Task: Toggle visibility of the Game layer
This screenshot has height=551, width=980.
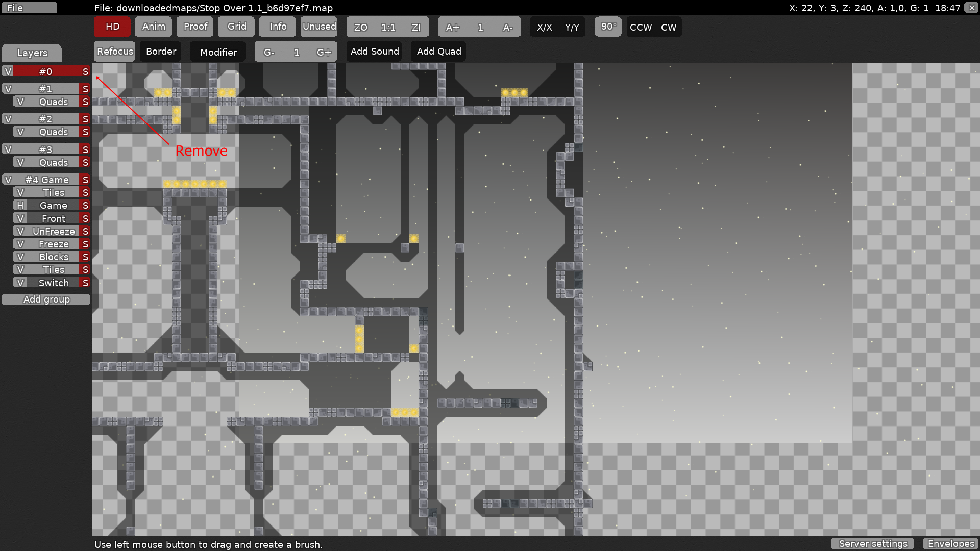Action: pyautogui.click(x=20, y=205)
